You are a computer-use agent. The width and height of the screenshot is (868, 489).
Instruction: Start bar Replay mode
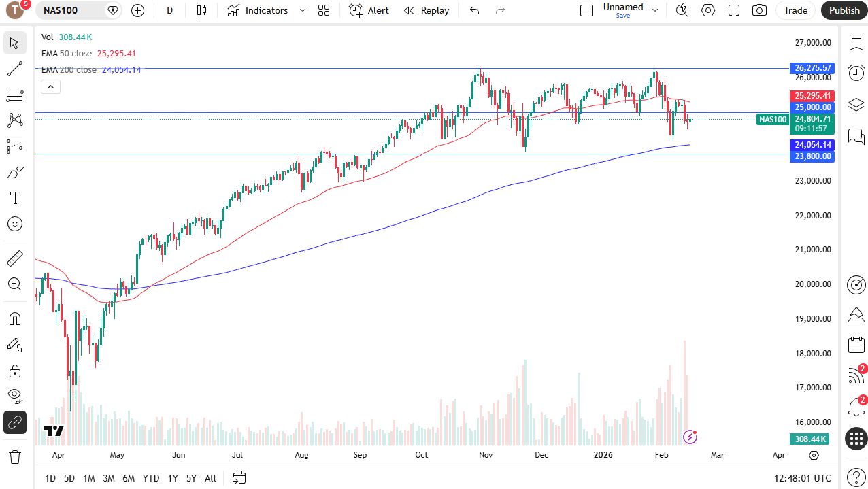[427, 10]
